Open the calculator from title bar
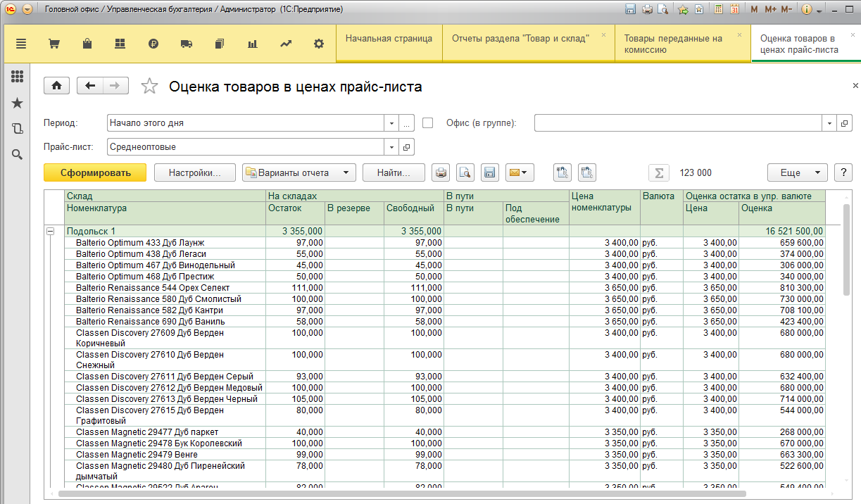Viewport: 861px width, 504px height. pos(719,10)
